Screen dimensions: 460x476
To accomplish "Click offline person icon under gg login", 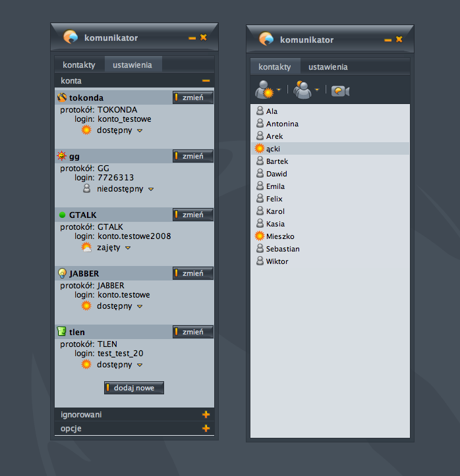I will (x=86, y=188).
